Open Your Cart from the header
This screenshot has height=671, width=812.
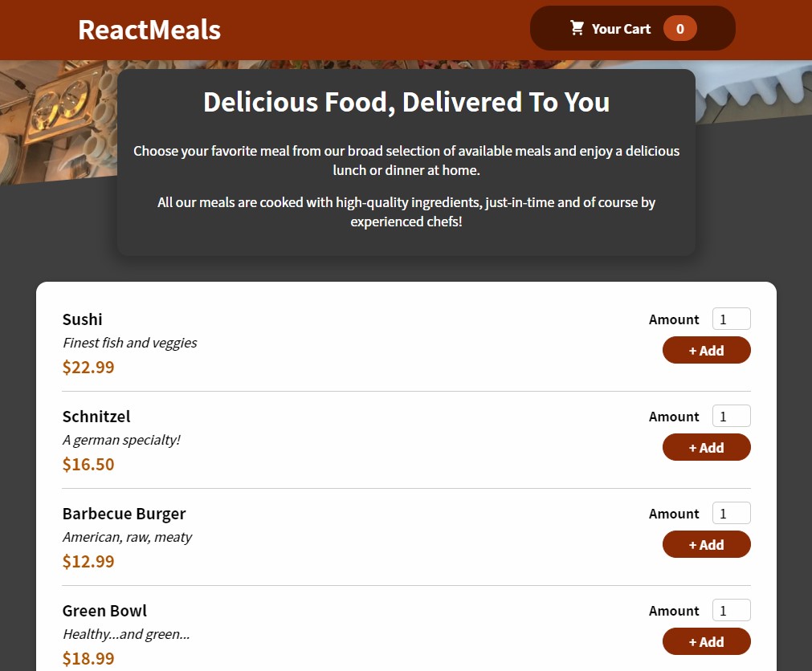click(621, 29)
